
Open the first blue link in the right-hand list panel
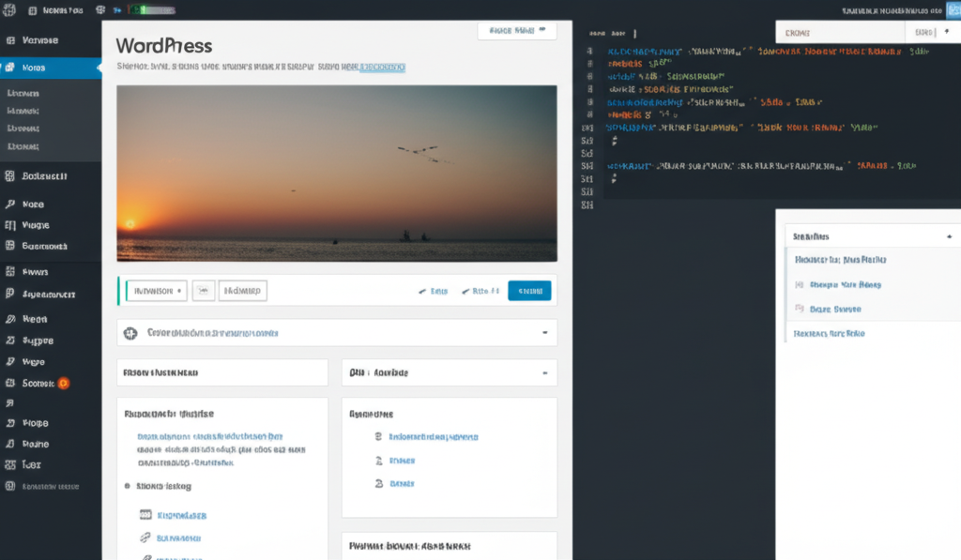(x=434, y=437)
